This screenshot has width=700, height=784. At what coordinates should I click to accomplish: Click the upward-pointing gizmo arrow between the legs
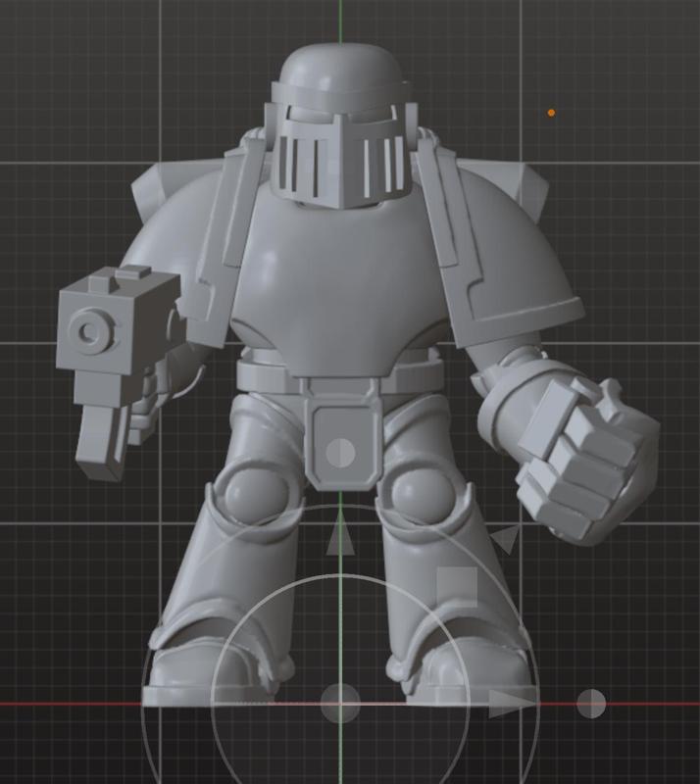340,536
